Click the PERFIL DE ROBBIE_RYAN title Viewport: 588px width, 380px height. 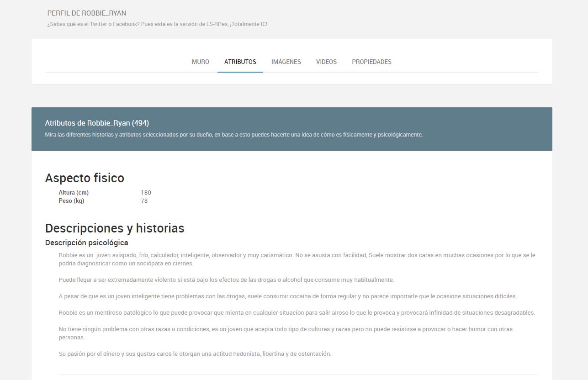(87, 13)
